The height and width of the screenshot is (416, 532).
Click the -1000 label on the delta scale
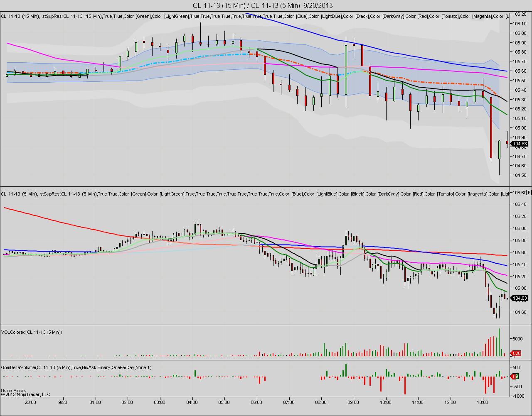[x=518, y=396]
